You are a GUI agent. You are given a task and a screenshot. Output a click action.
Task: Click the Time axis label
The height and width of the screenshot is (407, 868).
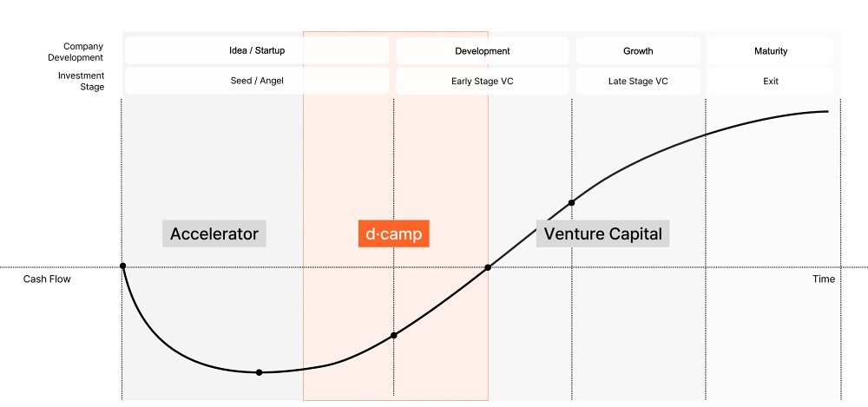pos(824,279)
